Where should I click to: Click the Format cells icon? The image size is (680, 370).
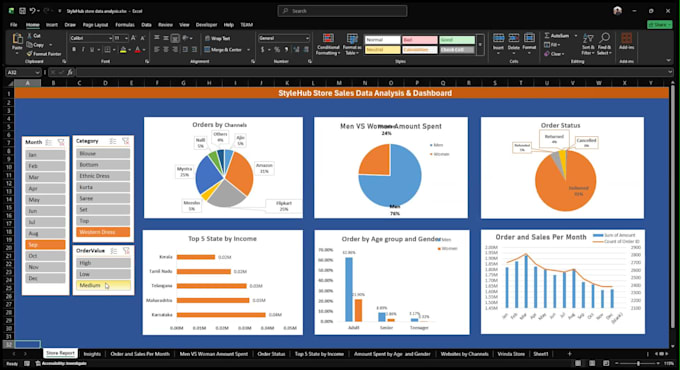529,38
